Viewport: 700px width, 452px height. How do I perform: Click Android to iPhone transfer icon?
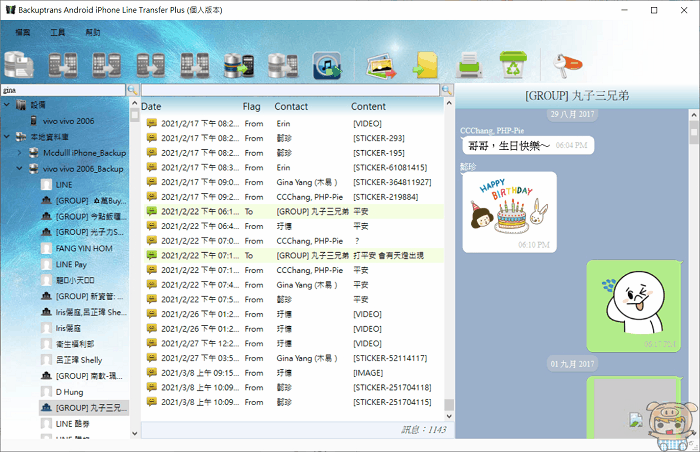tap(63, 65)
